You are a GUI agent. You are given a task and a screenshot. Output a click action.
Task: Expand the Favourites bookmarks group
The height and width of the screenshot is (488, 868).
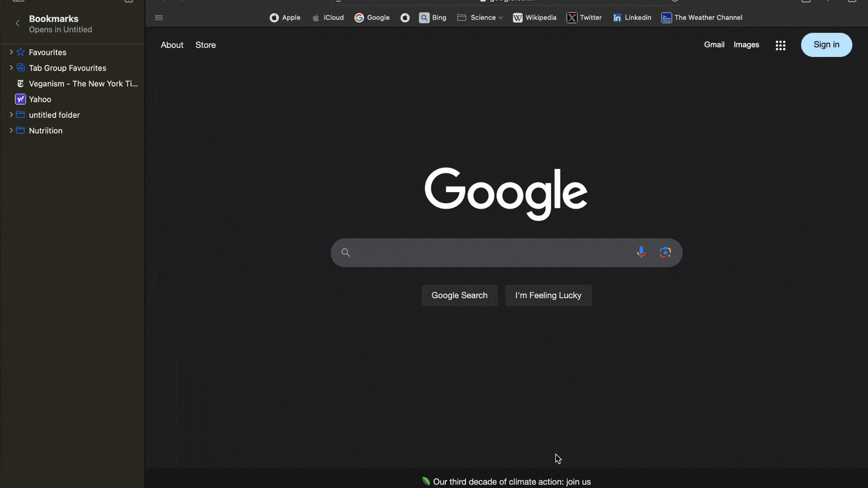tap(11, 52)
